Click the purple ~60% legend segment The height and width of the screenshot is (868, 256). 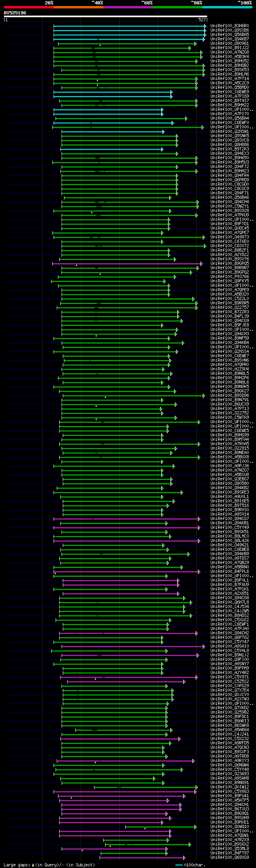128,7
